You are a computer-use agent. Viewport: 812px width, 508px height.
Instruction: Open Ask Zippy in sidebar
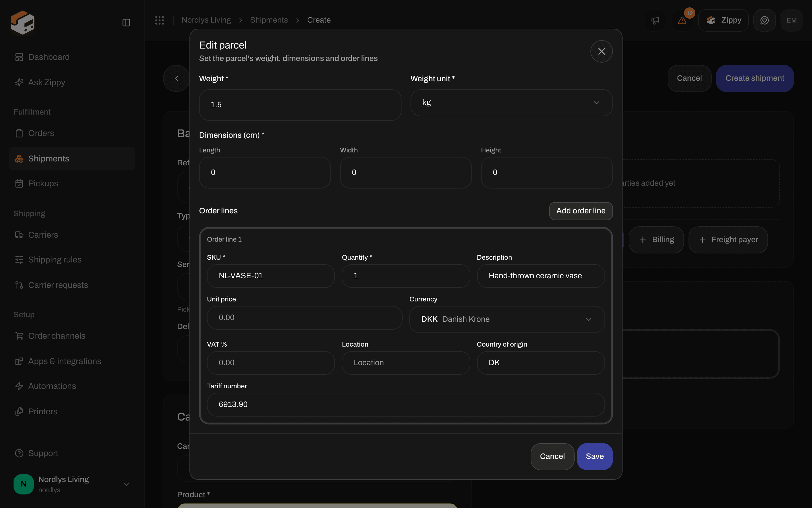pos(72,82)
